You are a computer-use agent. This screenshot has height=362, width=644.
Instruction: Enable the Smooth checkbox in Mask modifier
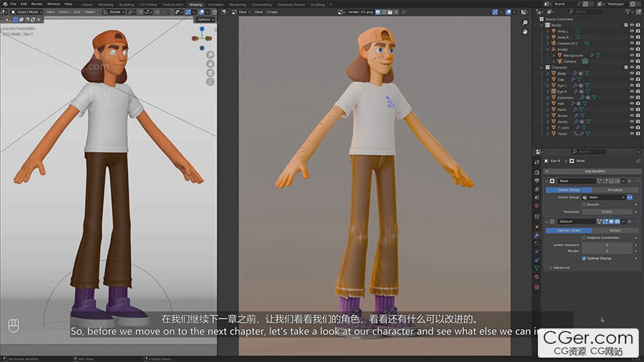(x=584, y=204)
